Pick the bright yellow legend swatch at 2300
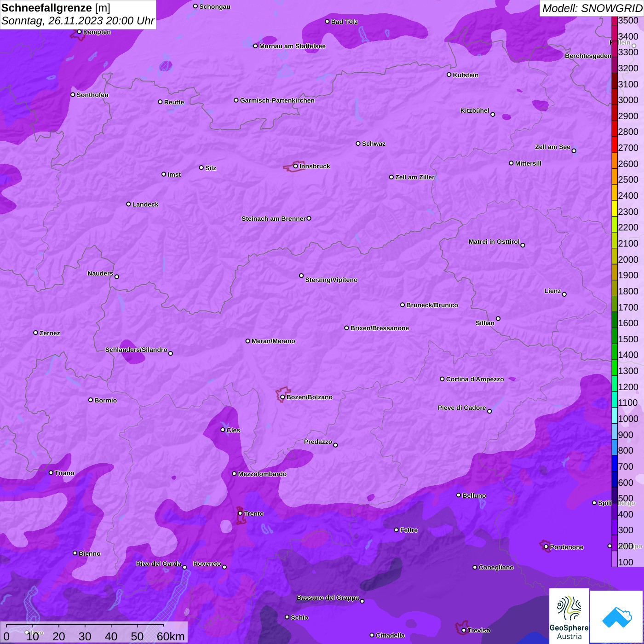 click(x=615, y=208)
